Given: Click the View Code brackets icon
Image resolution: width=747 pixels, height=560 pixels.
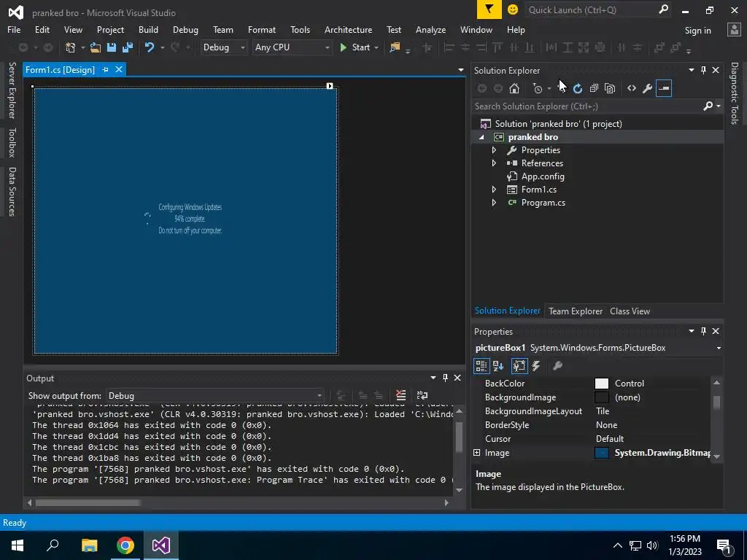Looking at the screenshot, I should 632,88.
